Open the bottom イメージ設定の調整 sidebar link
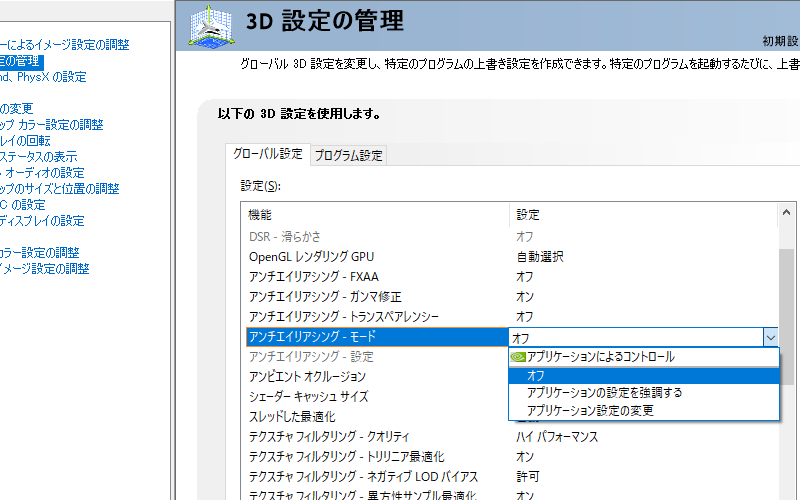 point(45,268)
